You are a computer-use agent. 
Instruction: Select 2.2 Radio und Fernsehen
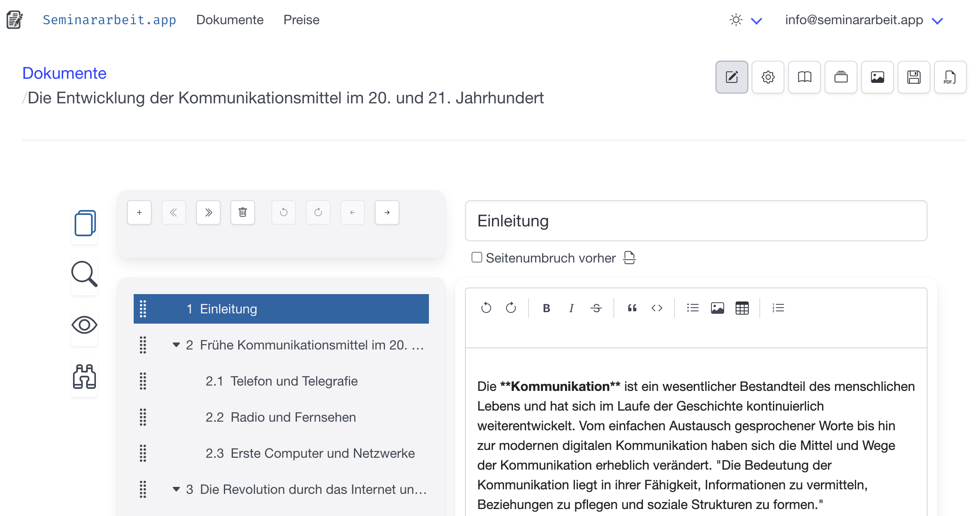click(281, 417)
